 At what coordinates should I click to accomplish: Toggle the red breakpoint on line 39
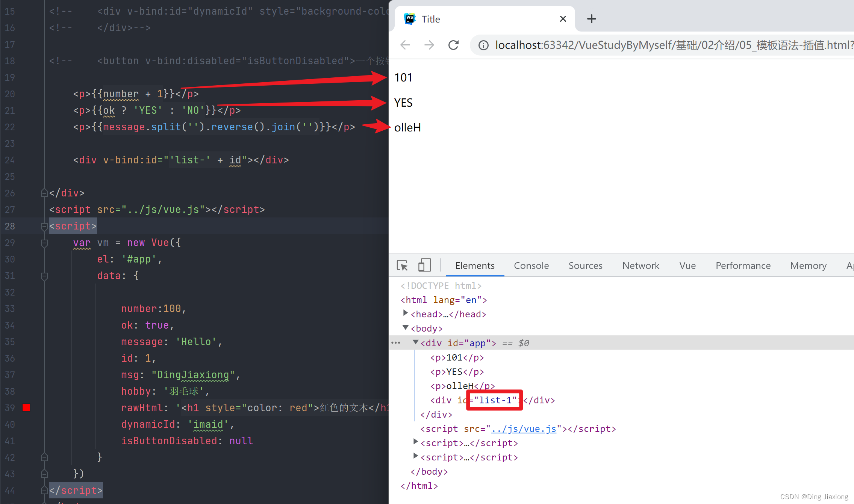[26, 407]
